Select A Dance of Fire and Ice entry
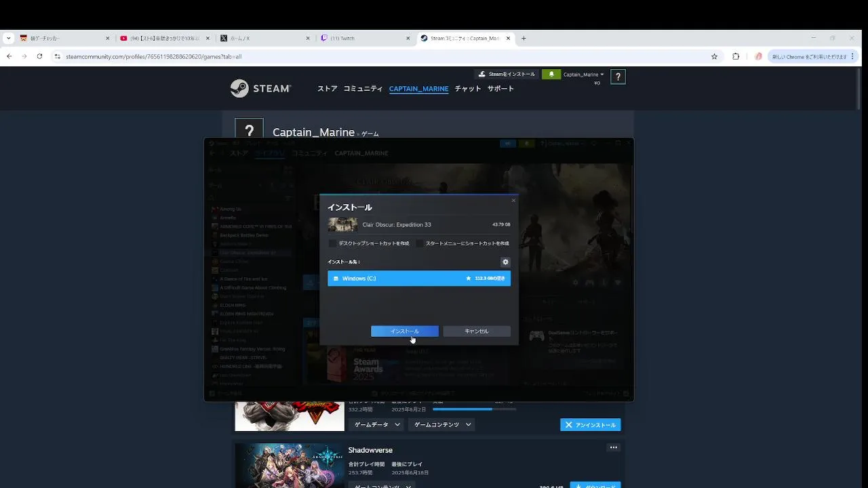Screen dimensions: 868x488 coord(243,279)
